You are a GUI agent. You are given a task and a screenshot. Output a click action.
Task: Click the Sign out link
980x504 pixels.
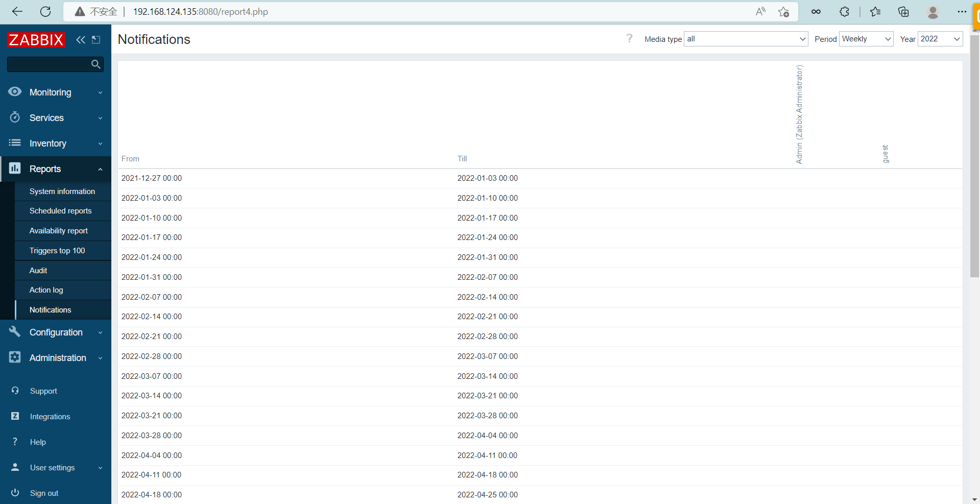coord(44,493)
